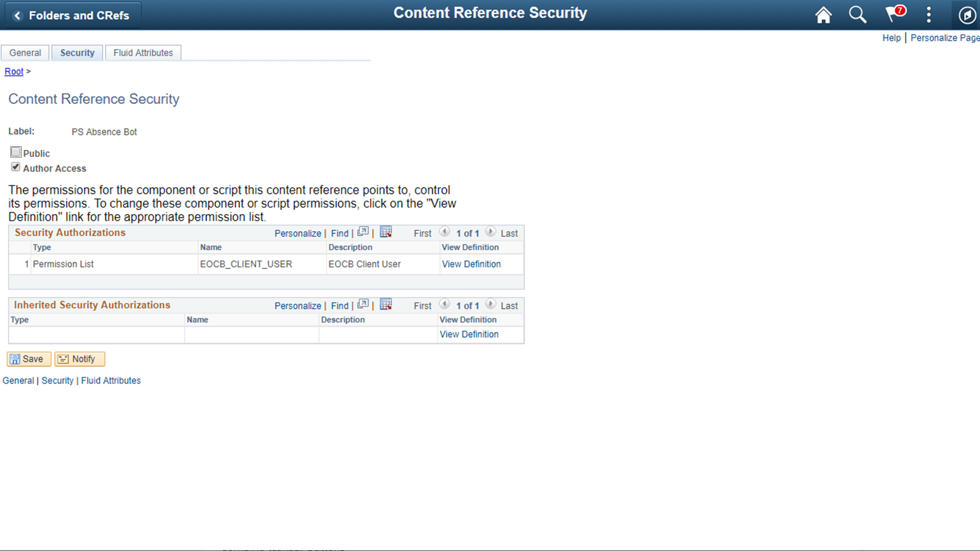Open the NavBar compass icon
This screenshot has width=980, height=551.
(966, 15)
